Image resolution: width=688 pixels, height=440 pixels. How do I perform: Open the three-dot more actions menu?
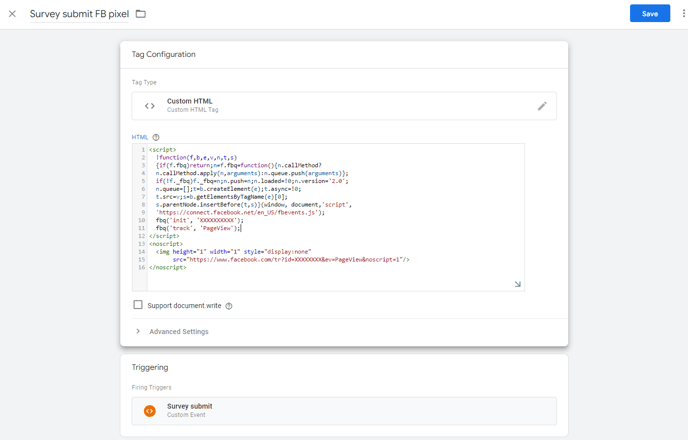tap(683, 14)
